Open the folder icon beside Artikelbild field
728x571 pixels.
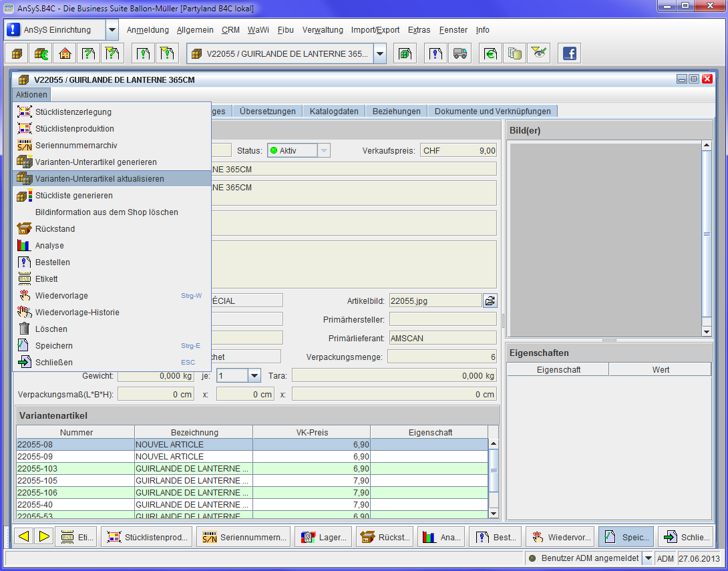point(490,301)
